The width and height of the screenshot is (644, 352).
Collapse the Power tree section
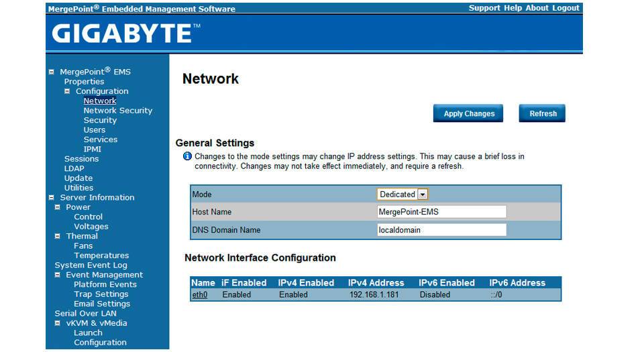pos(58,207)
